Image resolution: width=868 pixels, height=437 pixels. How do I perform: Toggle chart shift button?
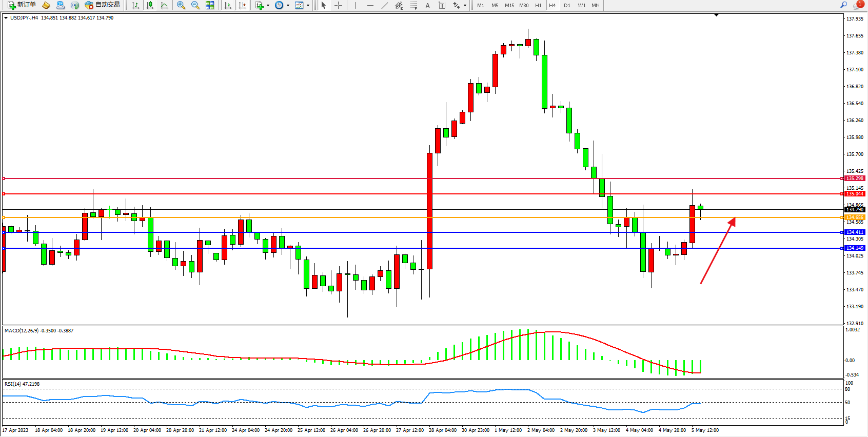[x=242, y=5]
